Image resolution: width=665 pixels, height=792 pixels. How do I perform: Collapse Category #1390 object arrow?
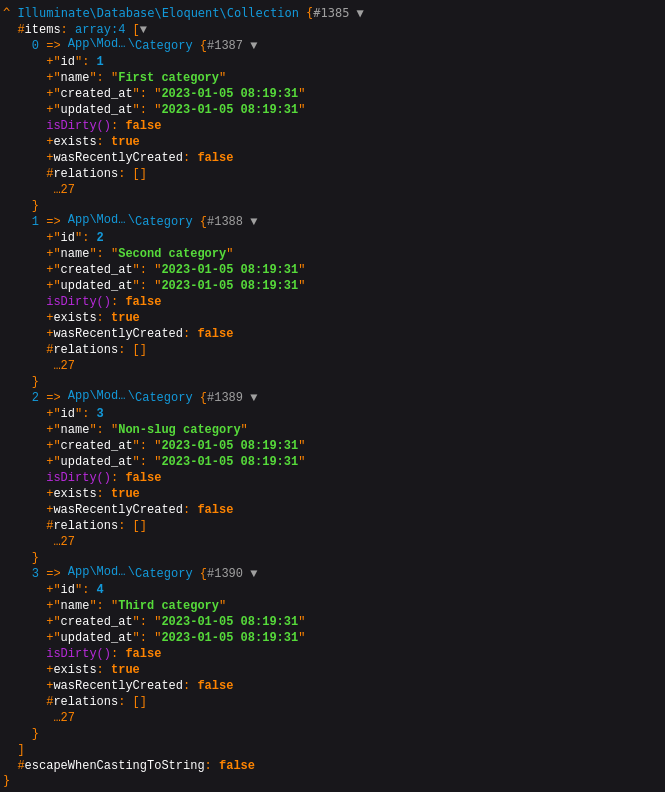[254, 574]
